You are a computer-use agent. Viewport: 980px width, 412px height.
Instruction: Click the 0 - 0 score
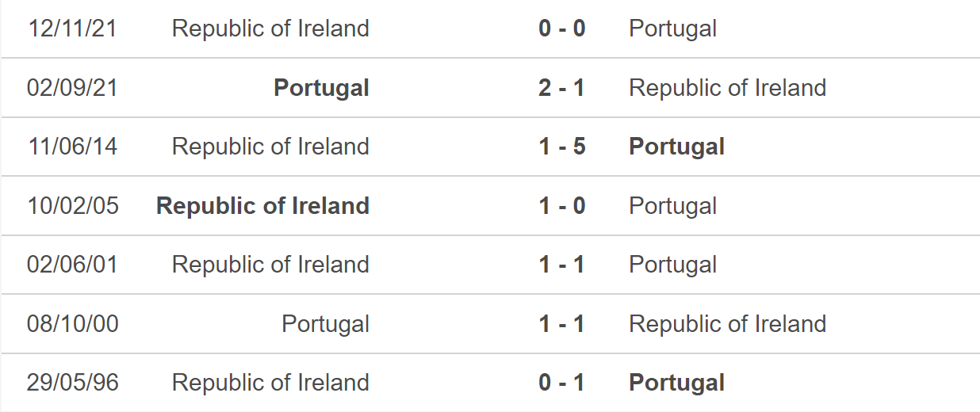point(561,29)
